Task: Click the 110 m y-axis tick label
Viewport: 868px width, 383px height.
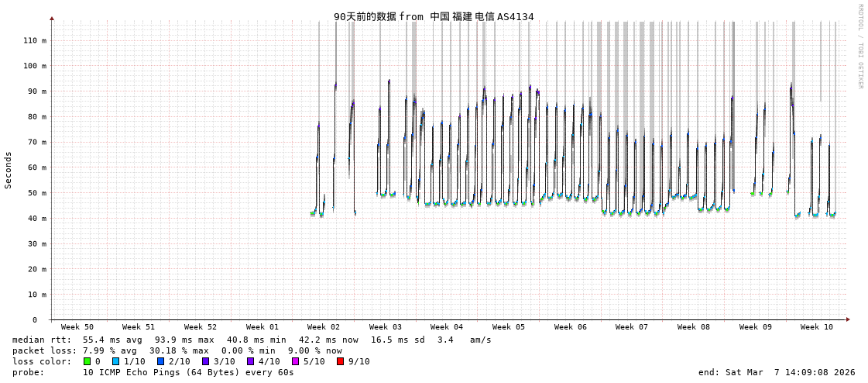Action: point(34,40)
